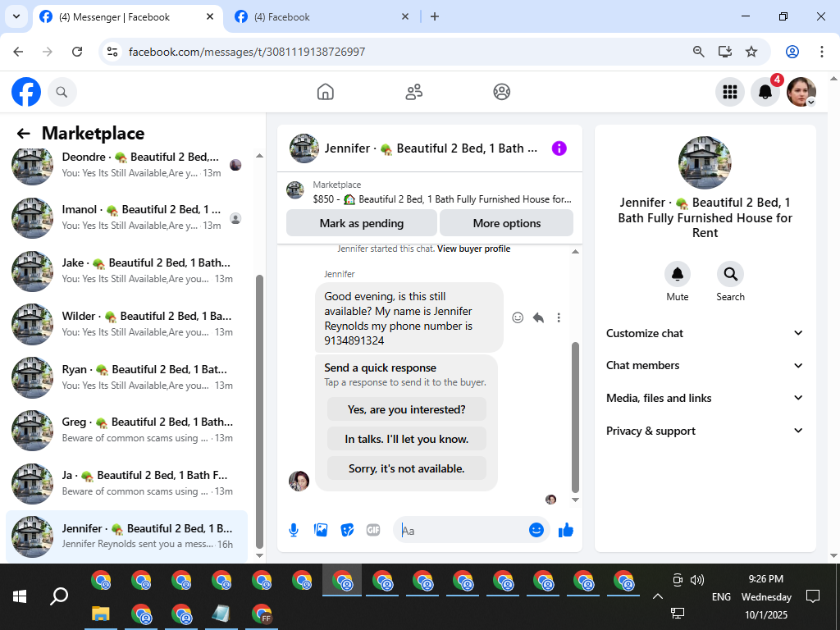Open the Chrome three-dot menu

822,52
